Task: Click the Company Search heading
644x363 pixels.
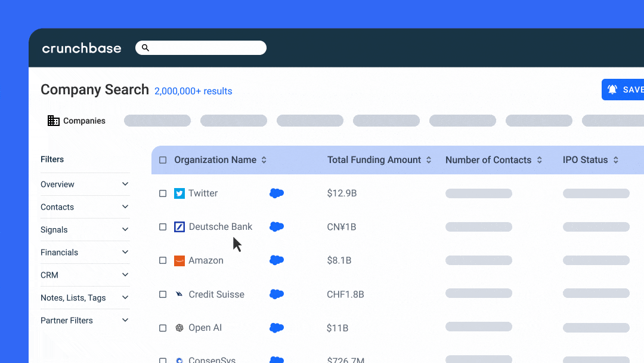Action: click(x=94, y=90)
